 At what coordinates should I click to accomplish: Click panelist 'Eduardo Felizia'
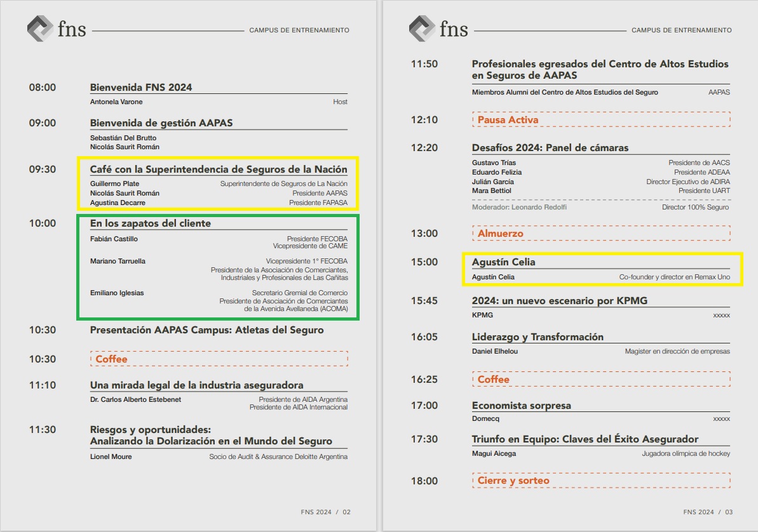tap(496, 173)
